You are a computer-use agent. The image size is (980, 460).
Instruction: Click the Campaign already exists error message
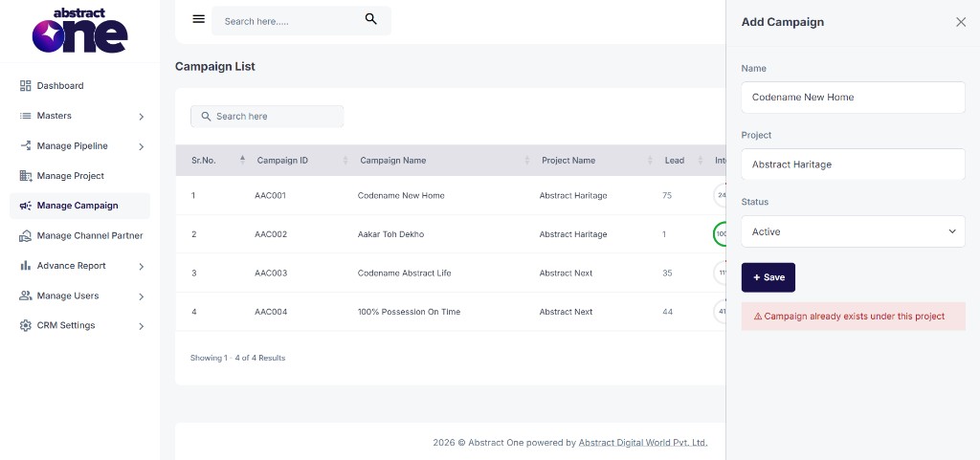tap(853, 317)
